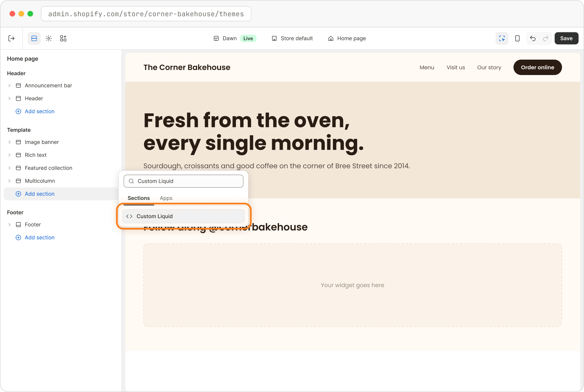Expand the Image banner chevron
This screenshot has height=392, width=584.
point(10,142)
